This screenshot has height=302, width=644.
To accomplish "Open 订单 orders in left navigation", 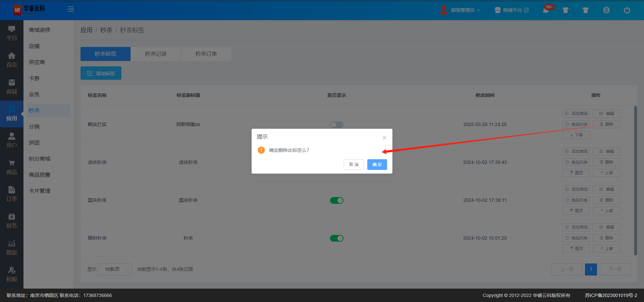I will click(x=12, y=194).
